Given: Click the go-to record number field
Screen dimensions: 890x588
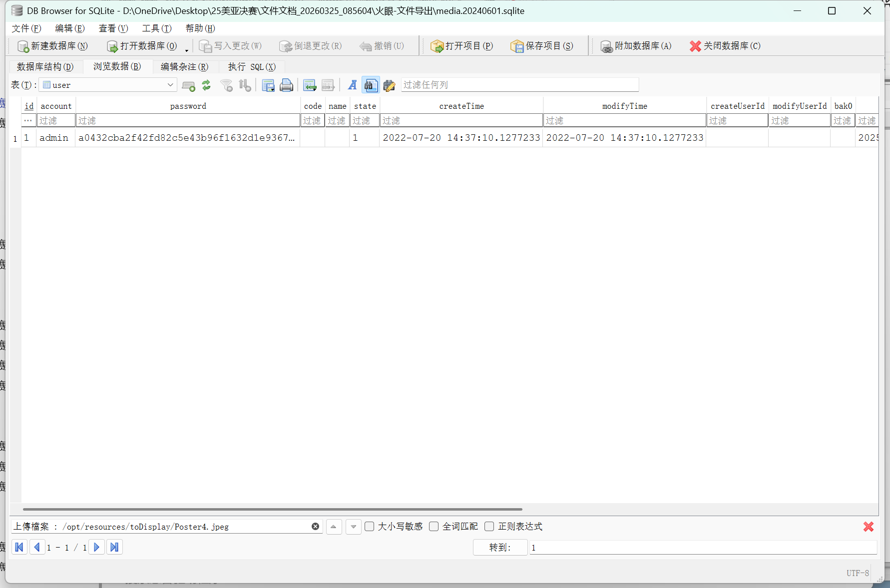Looking at the screenshot, I should 703,548.
